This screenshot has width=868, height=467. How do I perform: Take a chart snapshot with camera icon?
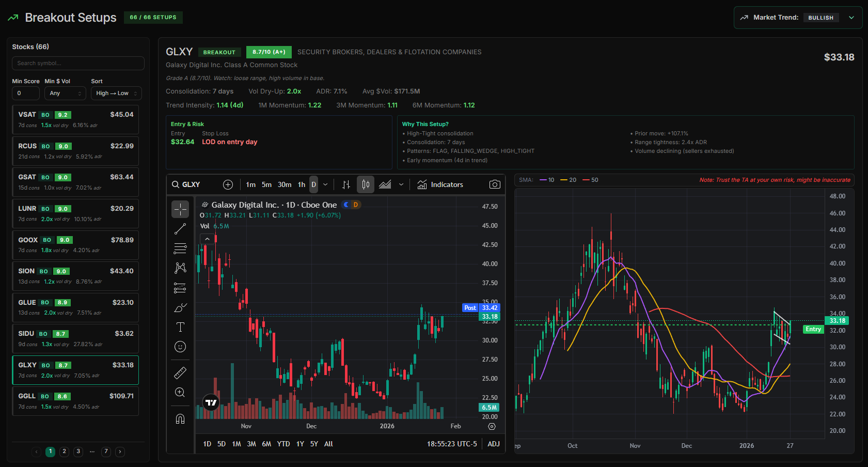tap(494, 184)
